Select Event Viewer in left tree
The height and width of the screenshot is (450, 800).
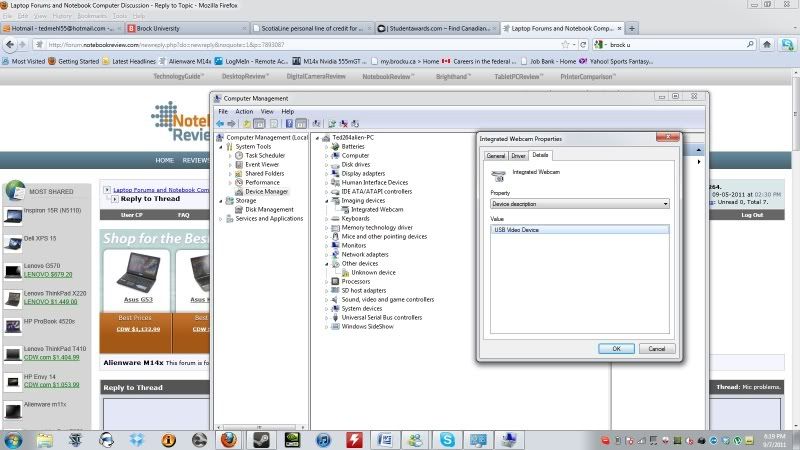(262, 165)
